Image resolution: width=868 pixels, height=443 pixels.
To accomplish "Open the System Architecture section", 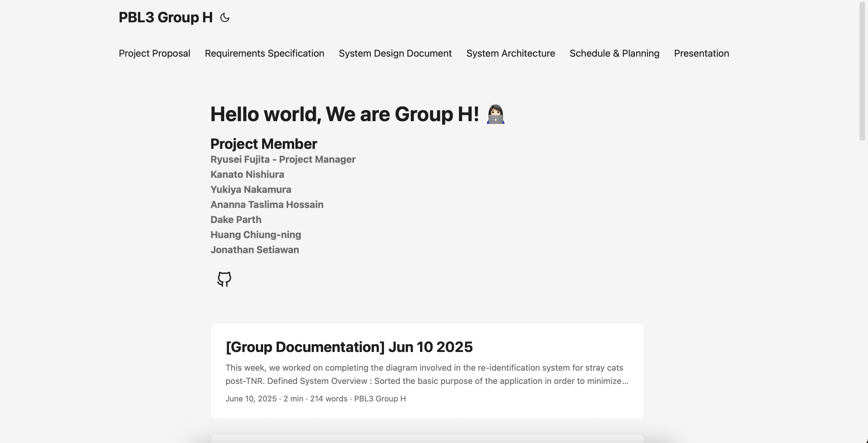I will [511, 53].
